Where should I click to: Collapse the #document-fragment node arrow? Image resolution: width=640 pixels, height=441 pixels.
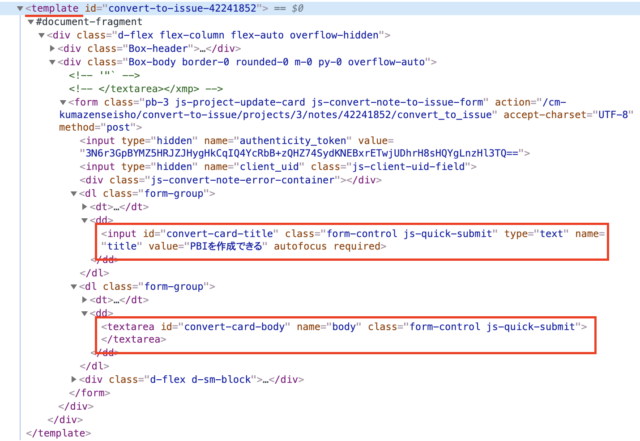pyautogui.click(x=30, y=22)
